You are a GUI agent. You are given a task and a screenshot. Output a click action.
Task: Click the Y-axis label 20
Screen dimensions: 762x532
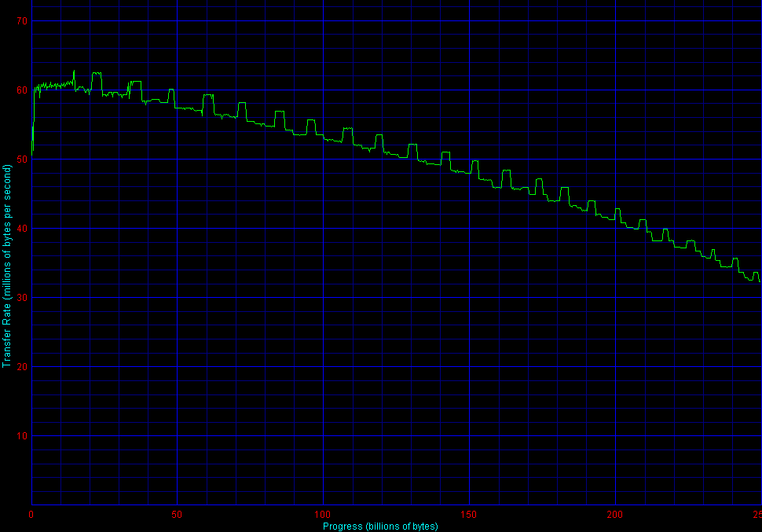point(22,367)
